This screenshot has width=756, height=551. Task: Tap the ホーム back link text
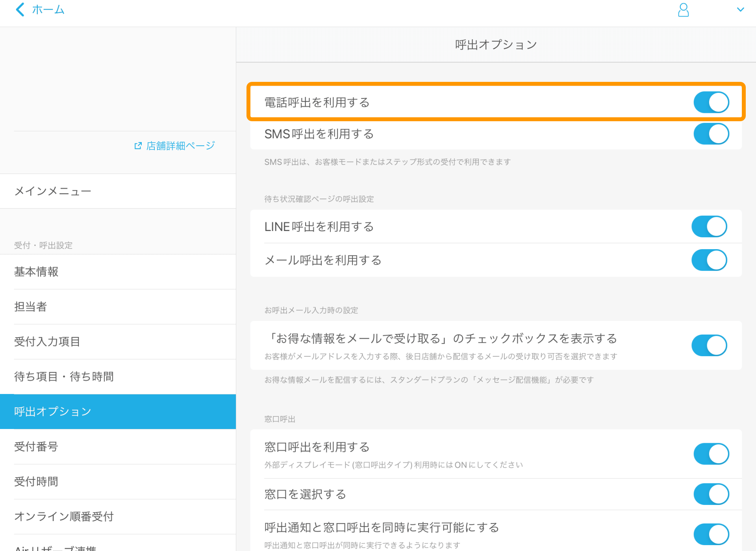click(48, 9)
